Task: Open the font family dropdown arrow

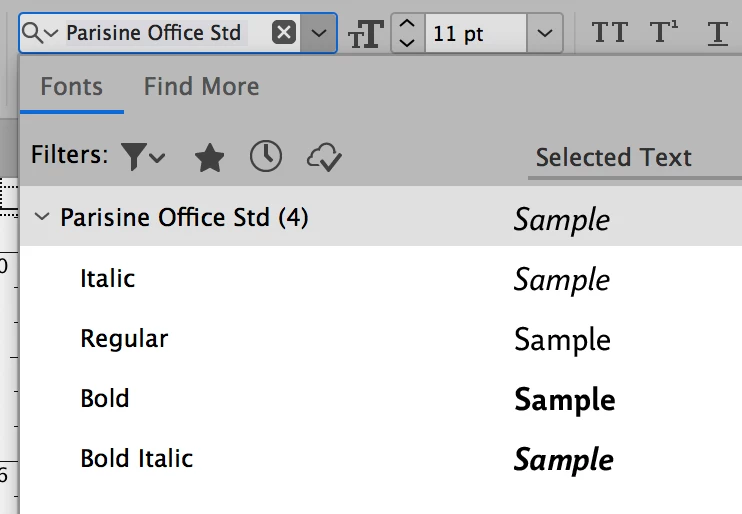Action: pos(319,33)
